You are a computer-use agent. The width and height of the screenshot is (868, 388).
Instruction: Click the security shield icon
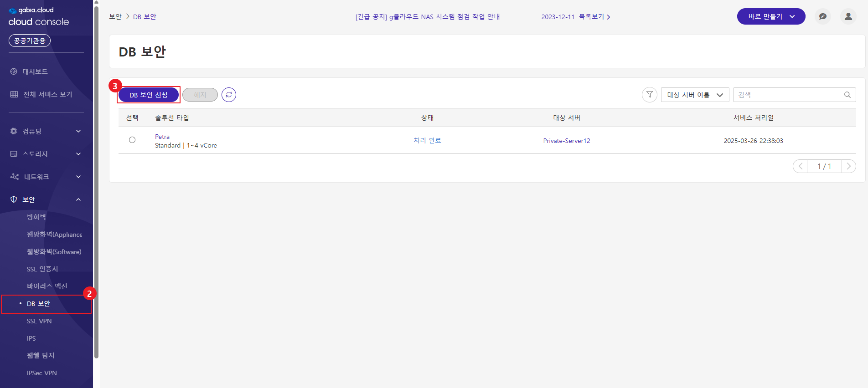coord(14,199)
